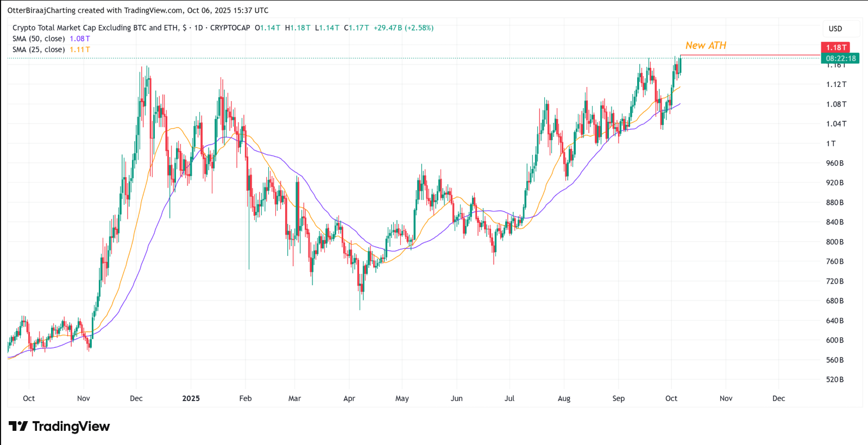Screen dimensions: 868x445
Task: Click the Jul label on time axis
Action: pyautogui.click(x=510, y=398)
